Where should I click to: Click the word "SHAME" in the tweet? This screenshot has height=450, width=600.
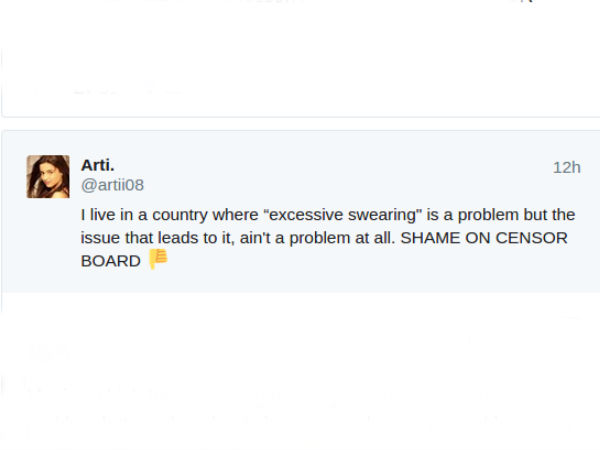pos(431,238)
